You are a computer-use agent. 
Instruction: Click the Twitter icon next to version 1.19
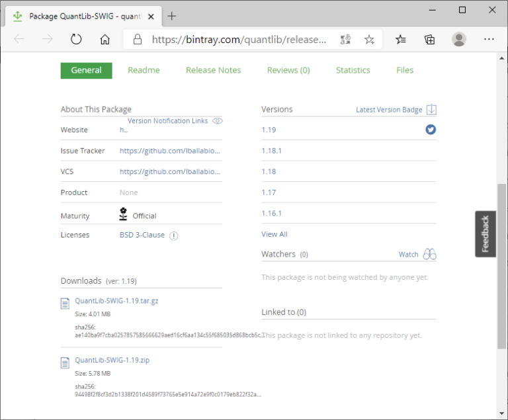(x=431, y=130)
